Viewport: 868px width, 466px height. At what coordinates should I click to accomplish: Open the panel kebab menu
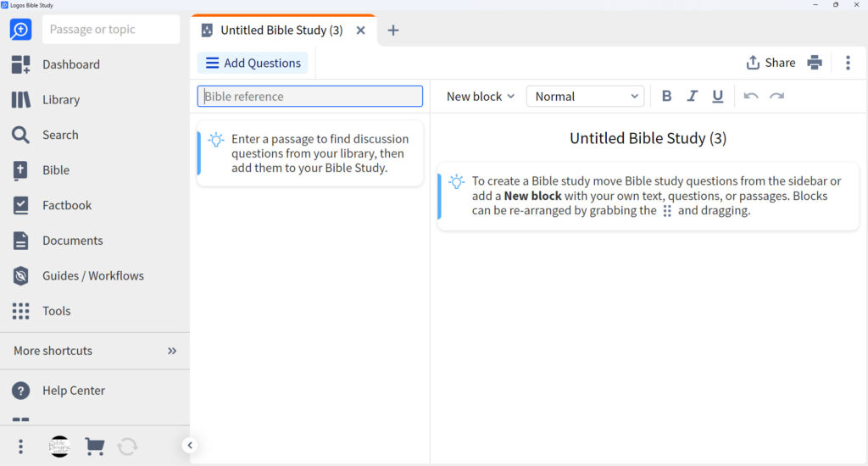(848, 63)
